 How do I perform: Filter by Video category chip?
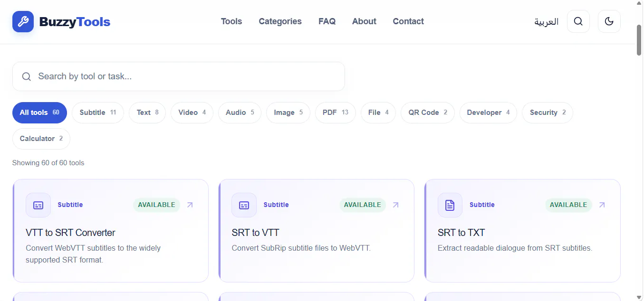pyautogui.click(x=192, y=113)
